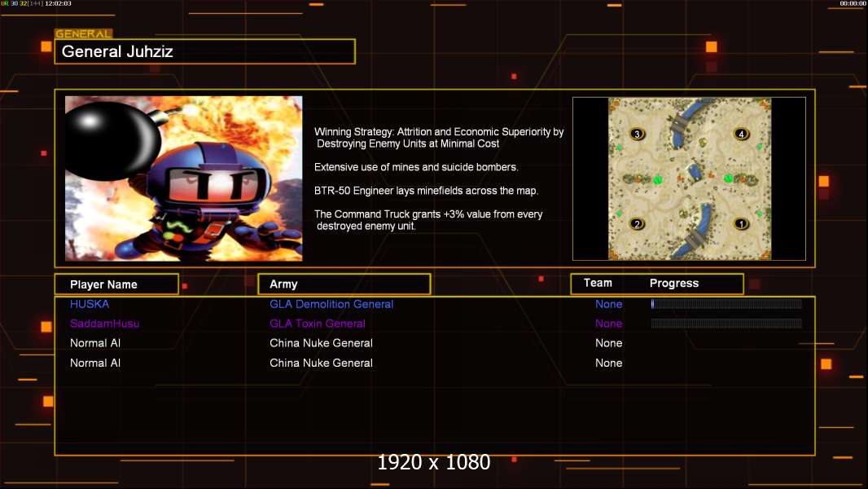Click the Army column header
Image resolution: width=868 pixels, height=489 pixels.
click(x=344, y=284)
